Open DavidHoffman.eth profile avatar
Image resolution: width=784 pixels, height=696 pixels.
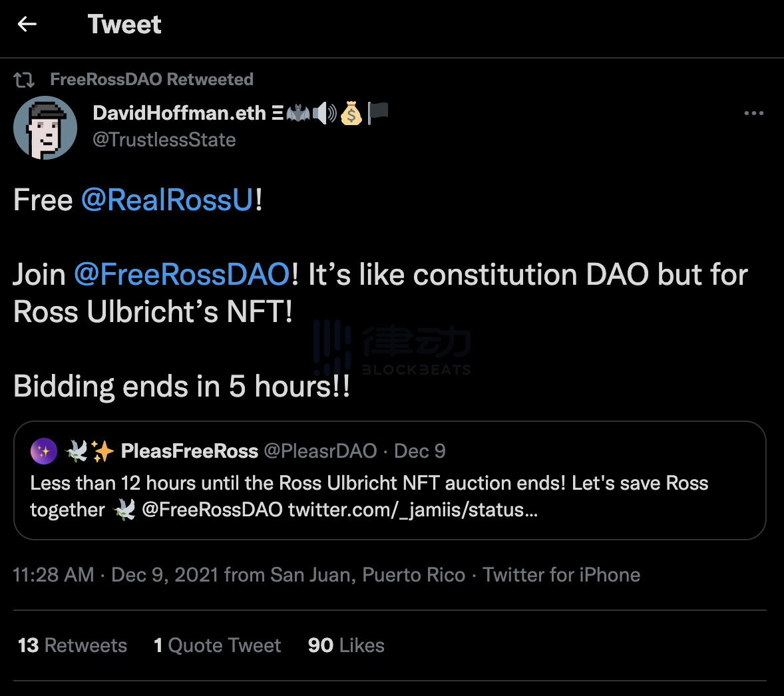45,128
